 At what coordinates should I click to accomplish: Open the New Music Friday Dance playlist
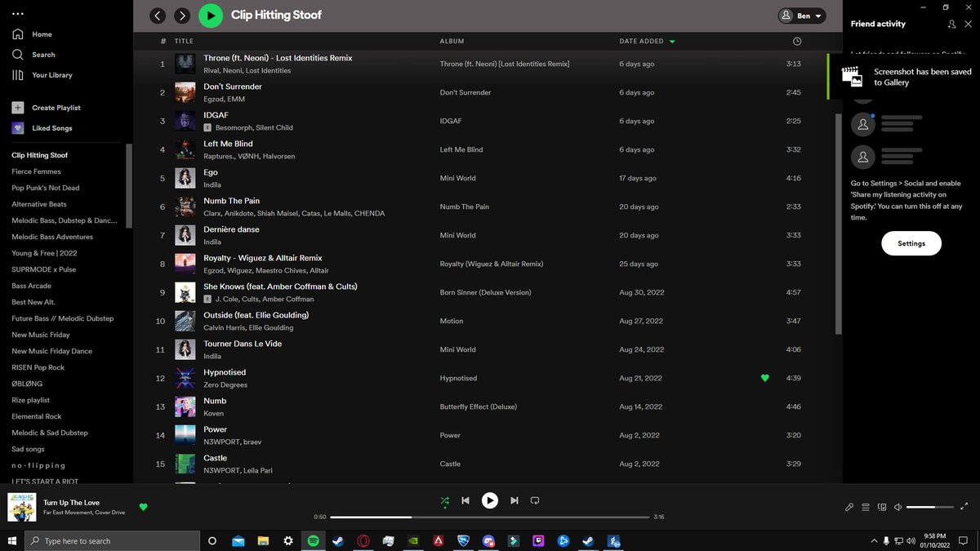click(x=52, y=351)
